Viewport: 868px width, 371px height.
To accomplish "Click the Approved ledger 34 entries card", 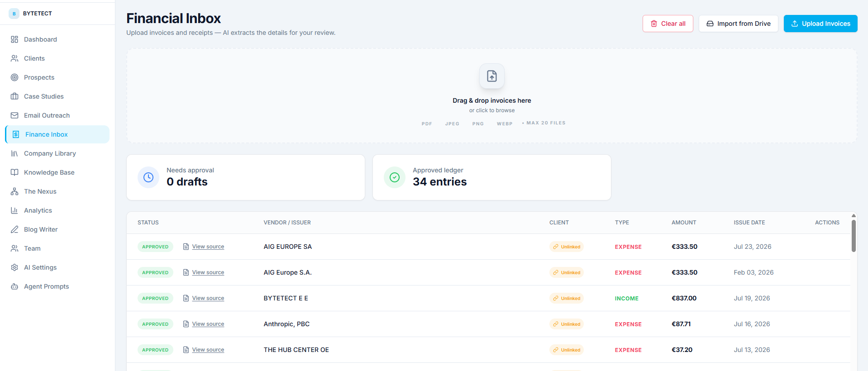I will click(492, 177).
